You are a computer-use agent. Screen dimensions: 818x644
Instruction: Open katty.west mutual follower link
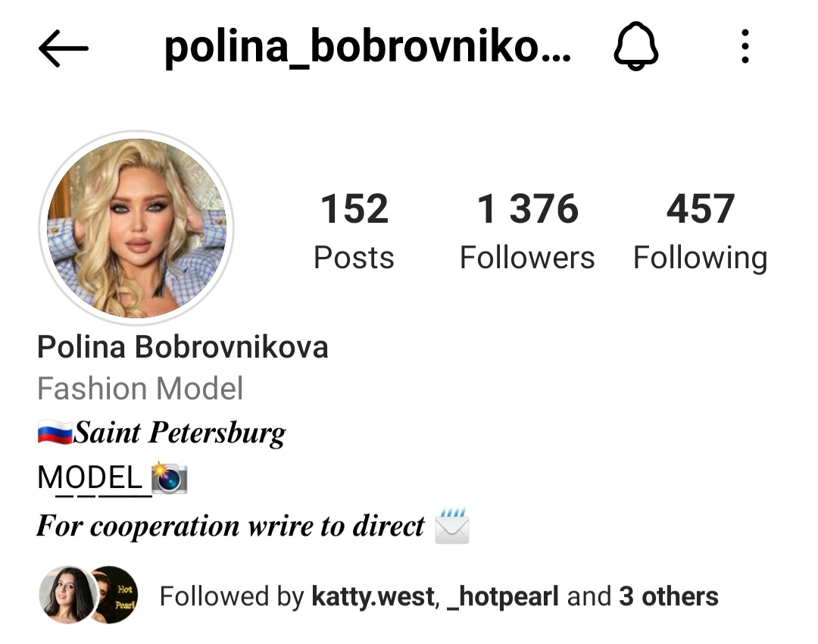(x=373, y=596)
